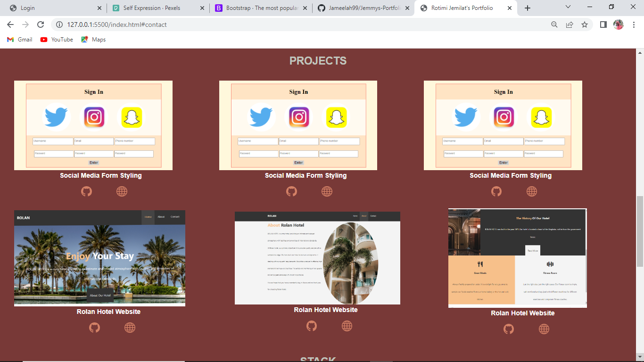Click the address bar URL field

pos(302,25)
